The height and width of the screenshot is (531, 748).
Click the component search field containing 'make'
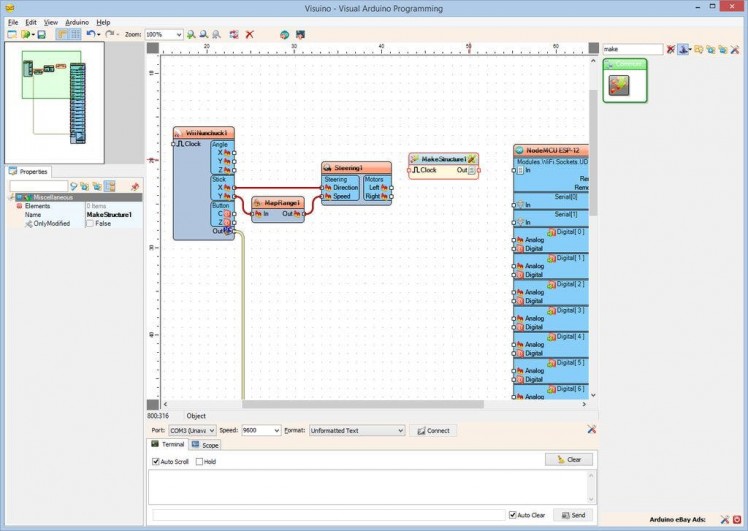point(632,48)
